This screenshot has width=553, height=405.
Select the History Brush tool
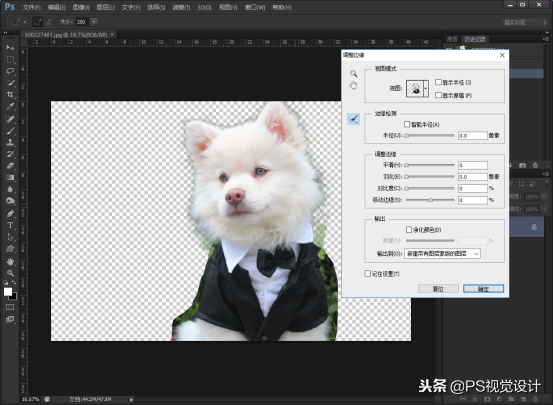pyautogui.click(x=10, y=154)
